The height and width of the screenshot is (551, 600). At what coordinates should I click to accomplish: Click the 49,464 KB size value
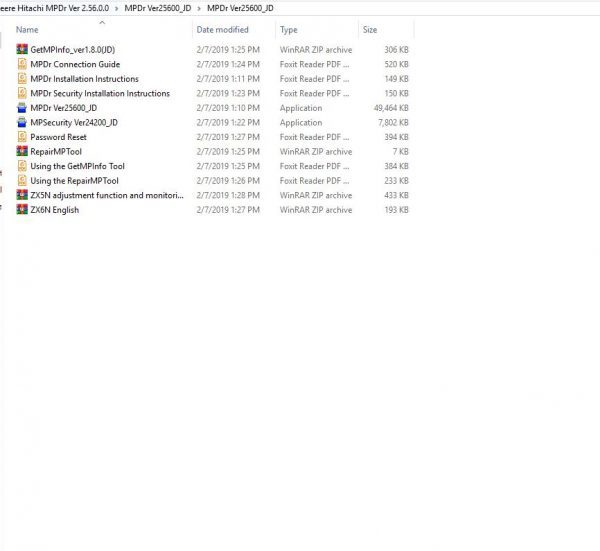pos(391,108)
